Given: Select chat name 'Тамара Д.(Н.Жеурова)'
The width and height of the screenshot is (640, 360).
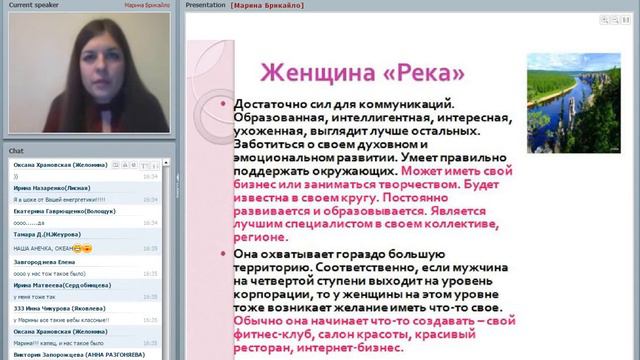Looking at the screenshot, I should coord(47,235).
